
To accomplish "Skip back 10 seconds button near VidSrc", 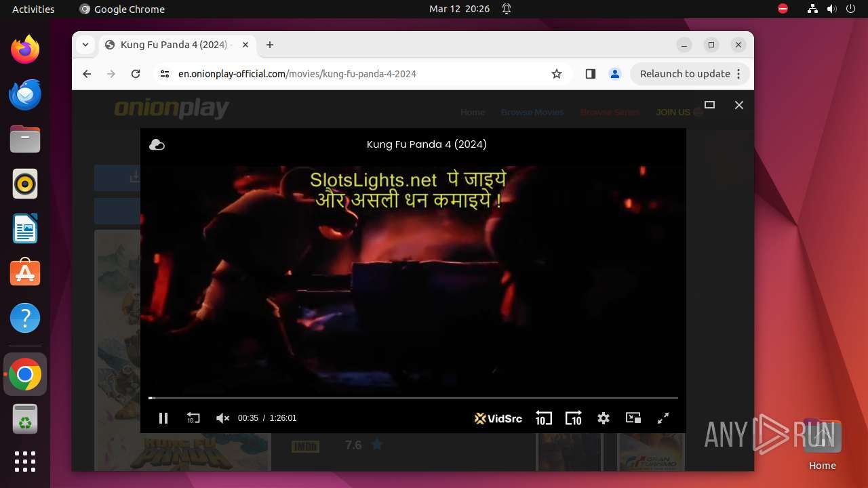I will pos(543,418).
